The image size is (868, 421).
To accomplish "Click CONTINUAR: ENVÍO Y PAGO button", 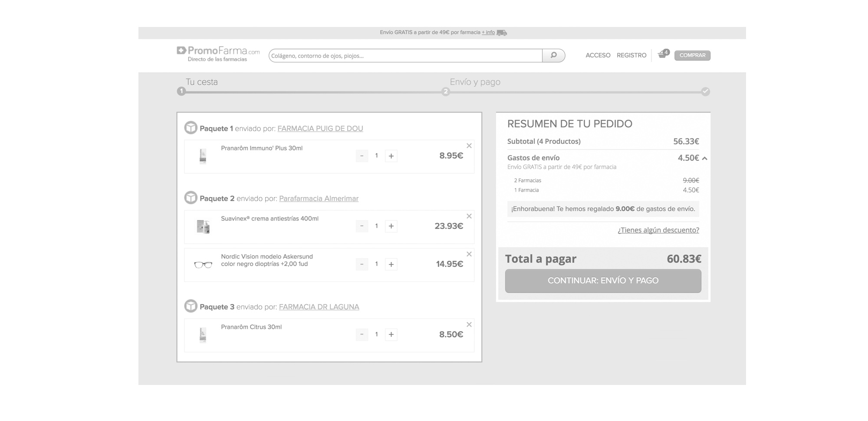I will click(603, 281).
